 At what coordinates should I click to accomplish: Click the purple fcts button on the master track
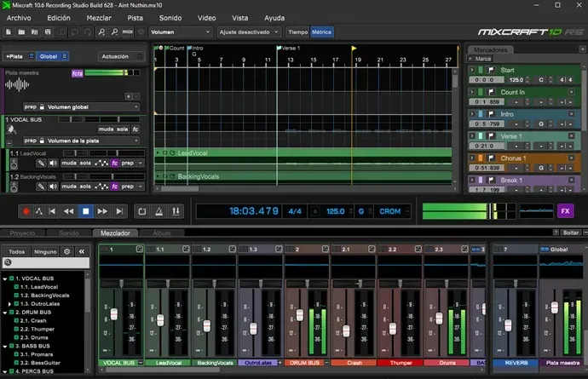(x=78, y=73)
